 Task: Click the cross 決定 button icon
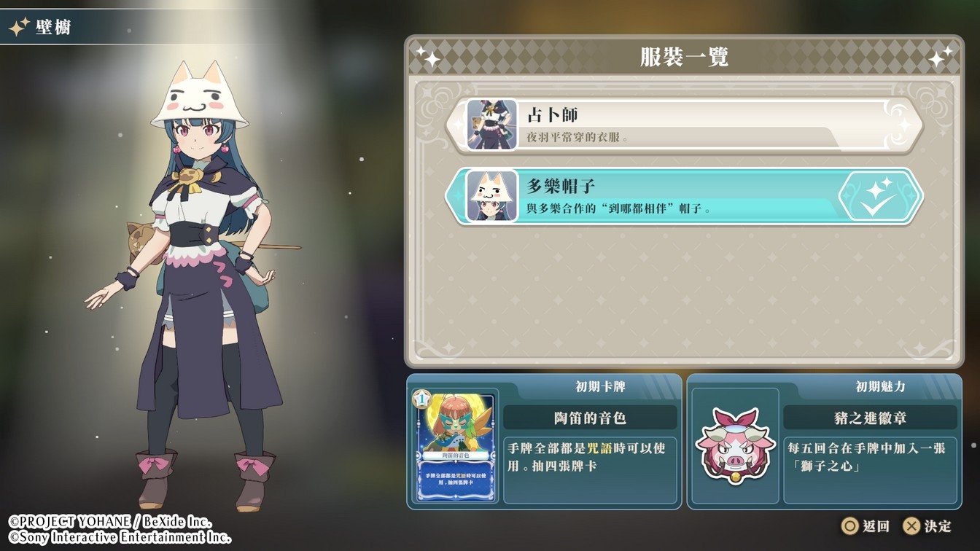(911, 526)
